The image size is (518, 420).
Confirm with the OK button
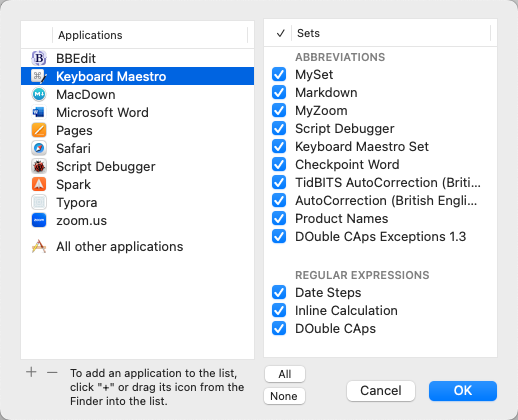point(463,391)
